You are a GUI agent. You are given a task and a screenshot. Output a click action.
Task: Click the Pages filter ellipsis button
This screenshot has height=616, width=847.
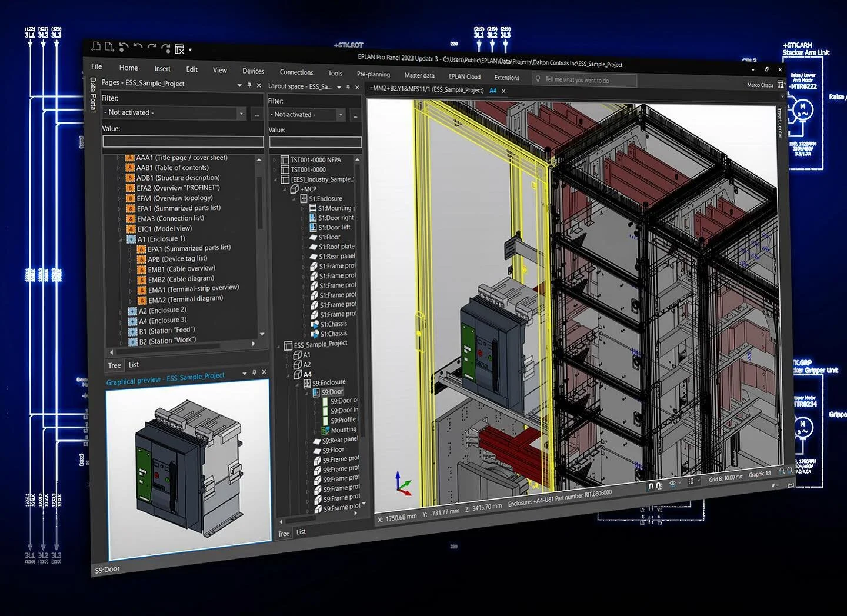pyautogui.click(x=257, y=114)
